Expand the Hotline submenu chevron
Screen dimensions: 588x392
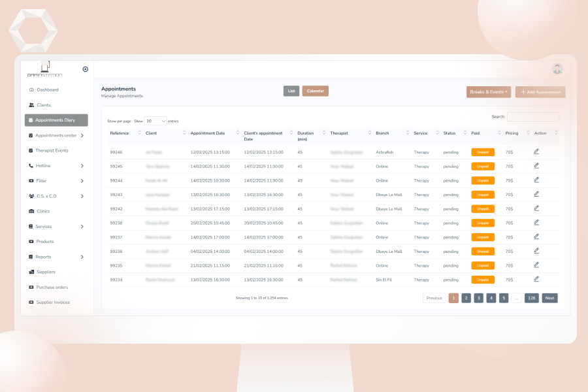pyautogui.click(x=82, y=166)
